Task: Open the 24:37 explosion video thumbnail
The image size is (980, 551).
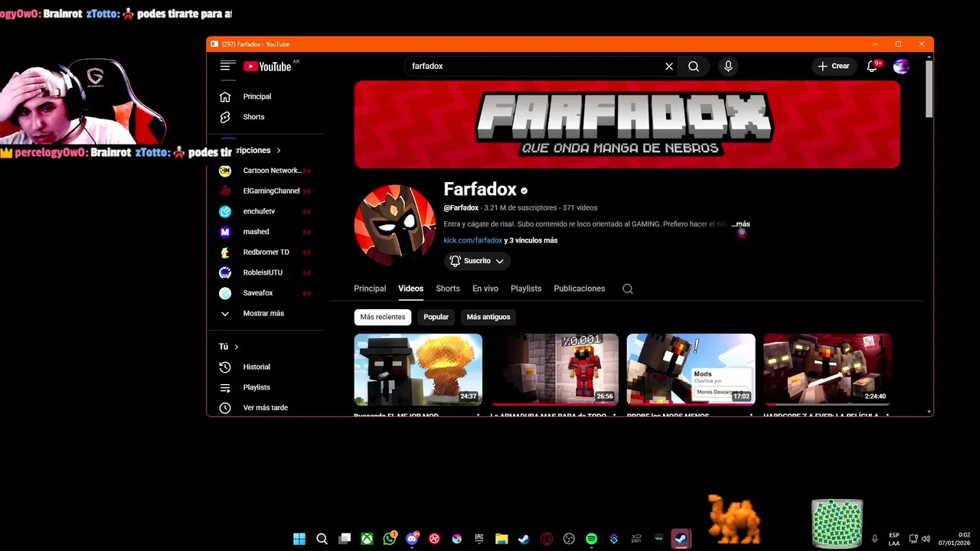Action: click(x=418, y=370)
